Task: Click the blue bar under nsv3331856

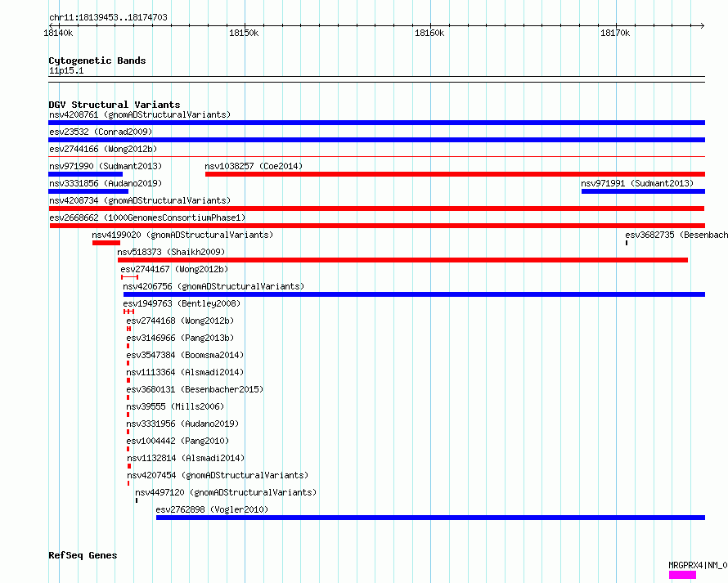Action: pos(88,191)
